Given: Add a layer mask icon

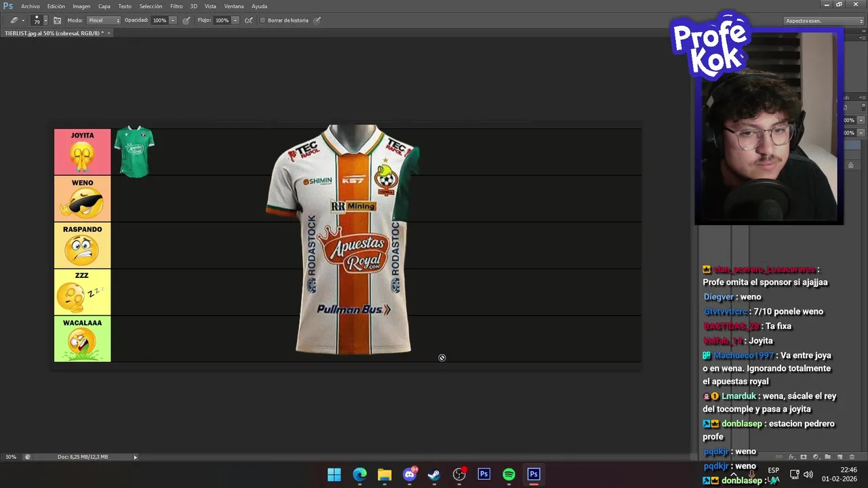Looking at the screenshot, I should [804, 457].
